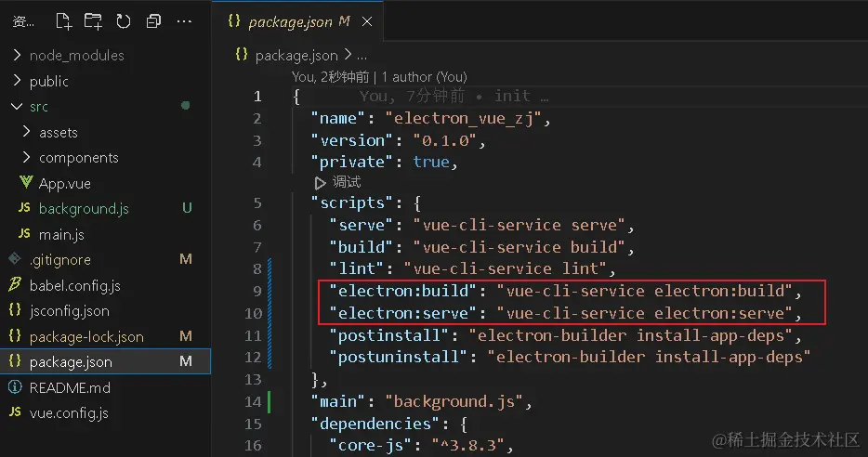The image size is (868, 457).
Task: Click the M badge beside .gitignore
Action: point(186,259)
